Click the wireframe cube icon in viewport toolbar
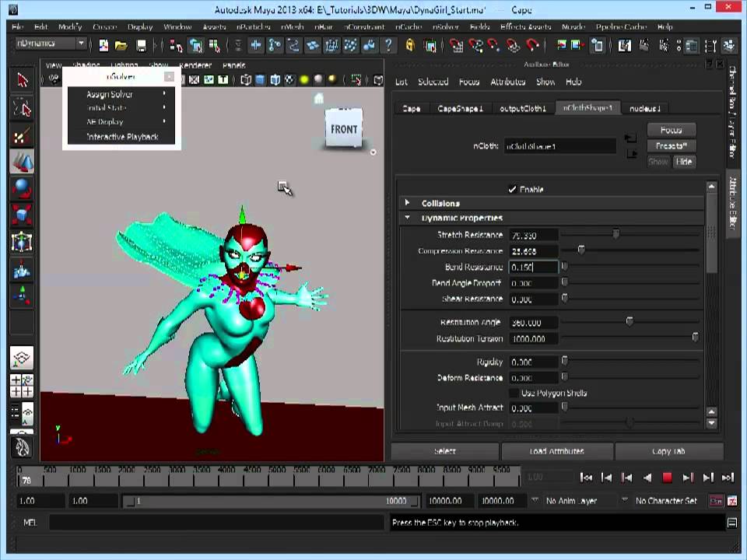This screenshot has height=560, width=747. tap(246, 80)
